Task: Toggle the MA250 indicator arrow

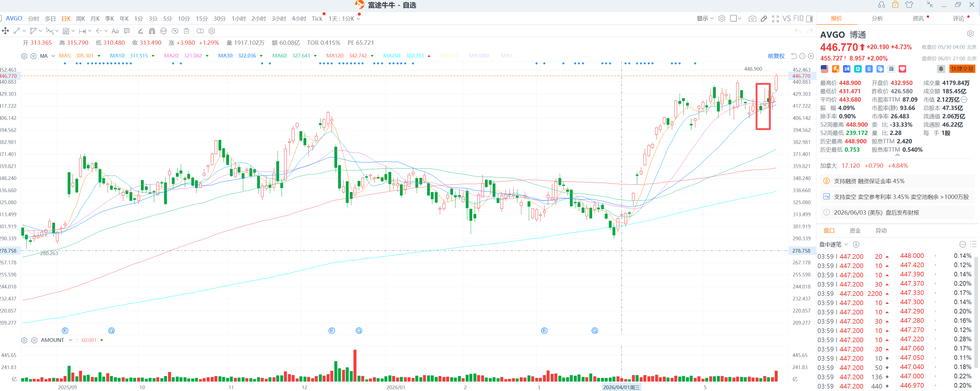Action: (429, 56)
